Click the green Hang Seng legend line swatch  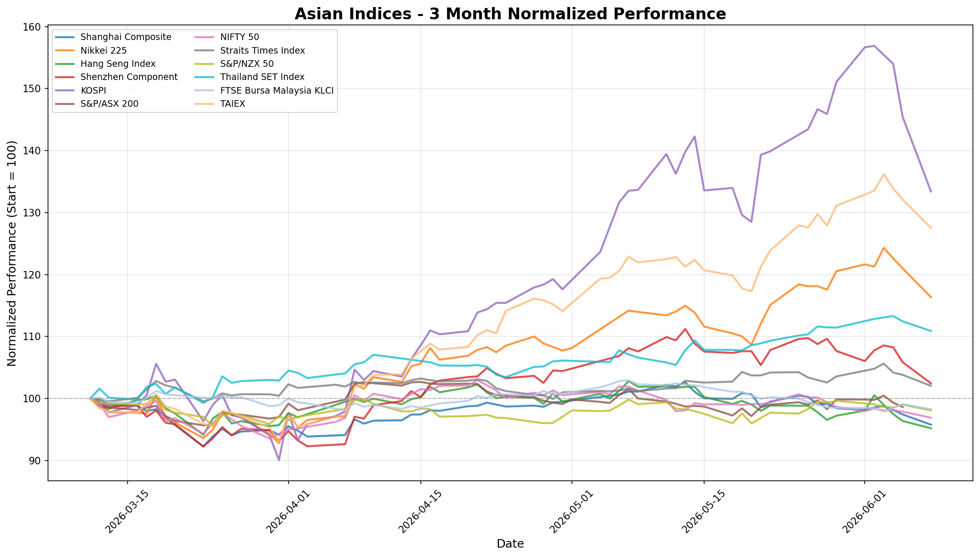pyautogui.click(x=65, y=64)
